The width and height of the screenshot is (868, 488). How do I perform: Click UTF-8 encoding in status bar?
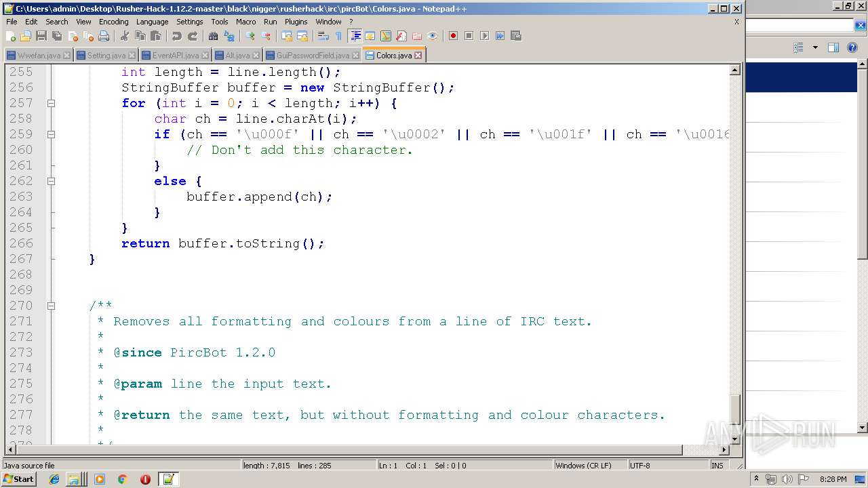[667, 466]
